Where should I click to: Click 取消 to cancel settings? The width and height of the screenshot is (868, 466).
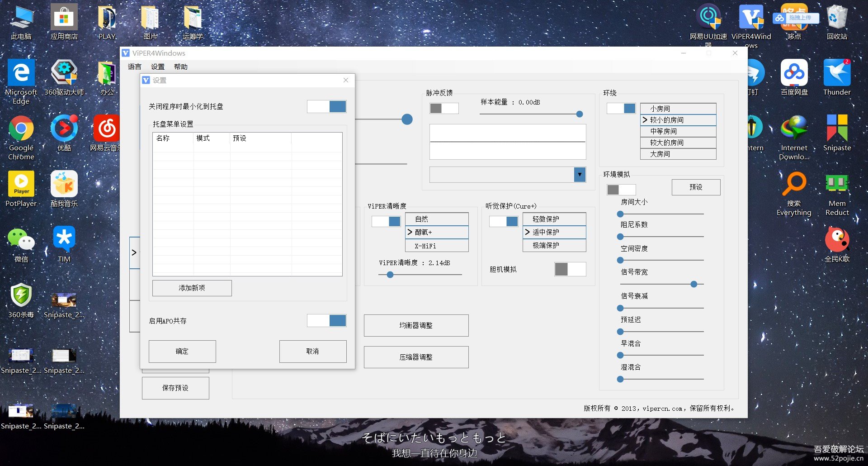[313, 352]
